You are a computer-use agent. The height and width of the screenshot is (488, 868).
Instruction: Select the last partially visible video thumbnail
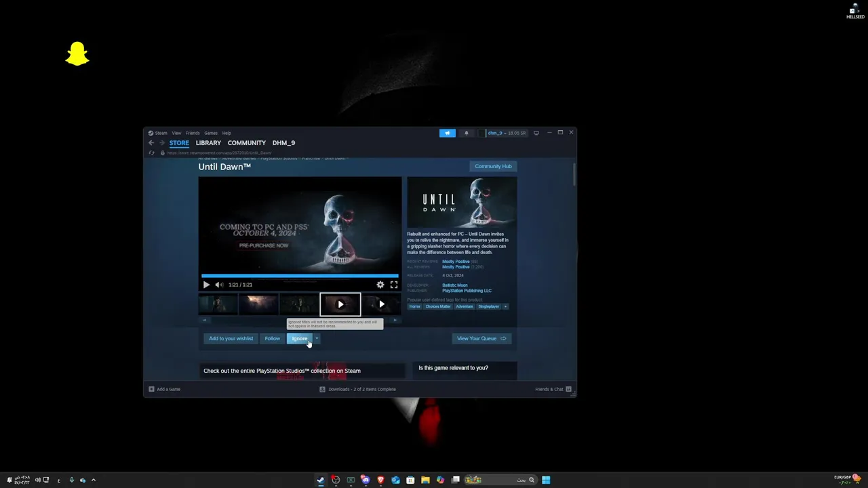tap(382, 304)
